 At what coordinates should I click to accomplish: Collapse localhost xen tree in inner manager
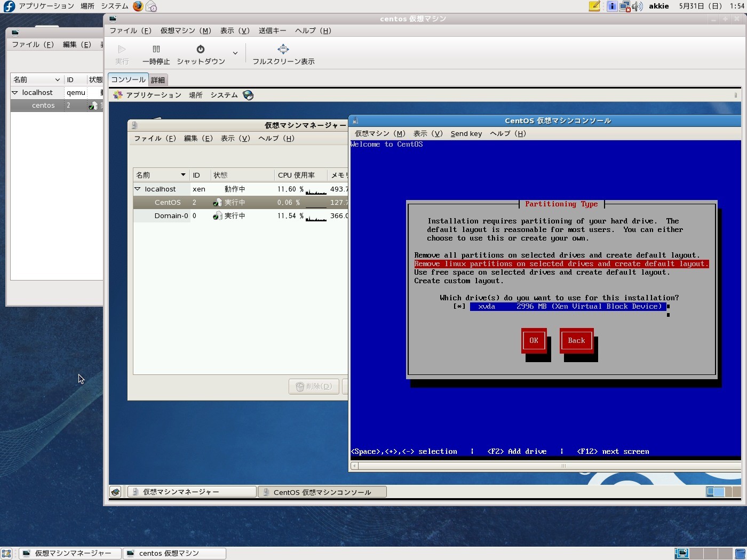138,189
